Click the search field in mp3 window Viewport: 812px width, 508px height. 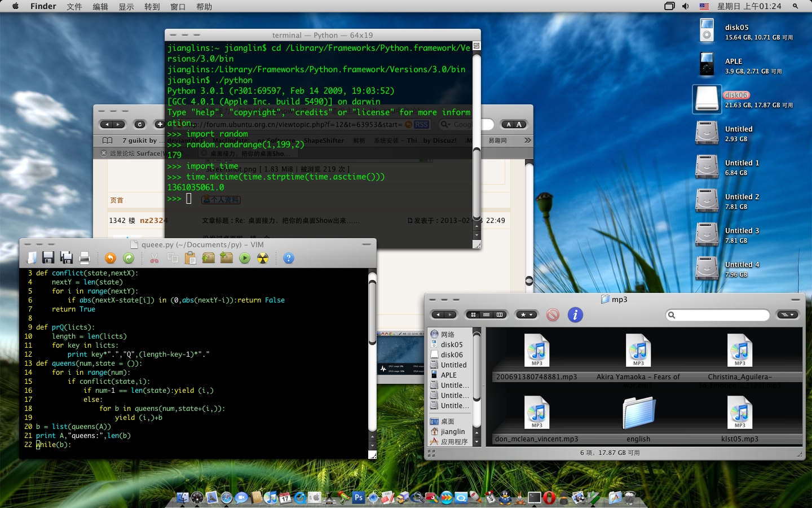click(718, 315)
